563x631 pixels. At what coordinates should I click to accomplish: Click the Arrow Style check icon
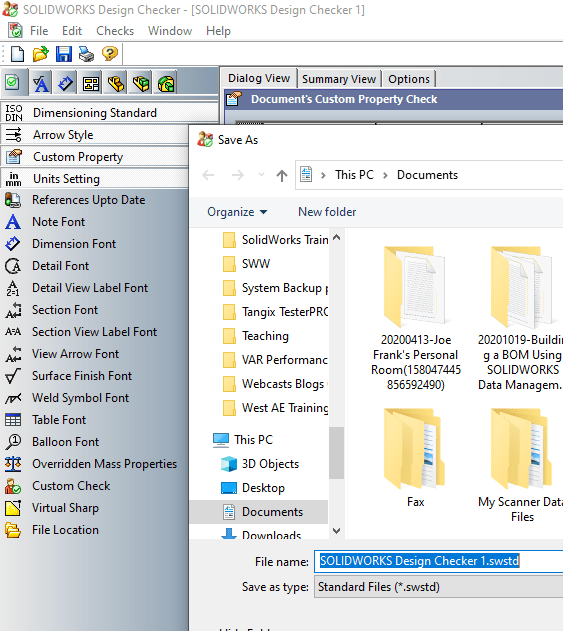(x=14, y=135)
